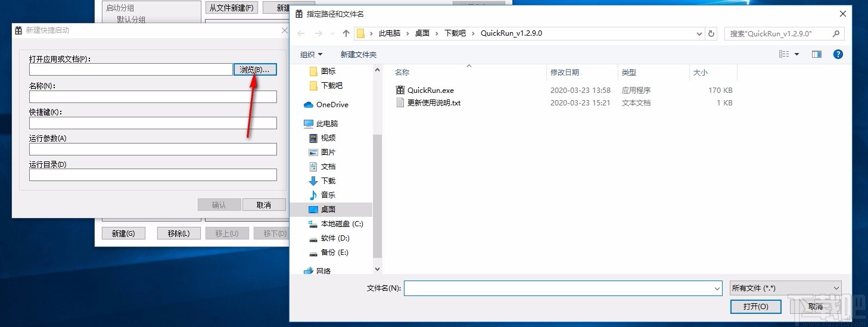The image size is (868, 327).
Task: Expand the 文件名 combo box arrow
Action: click(717, 288)
